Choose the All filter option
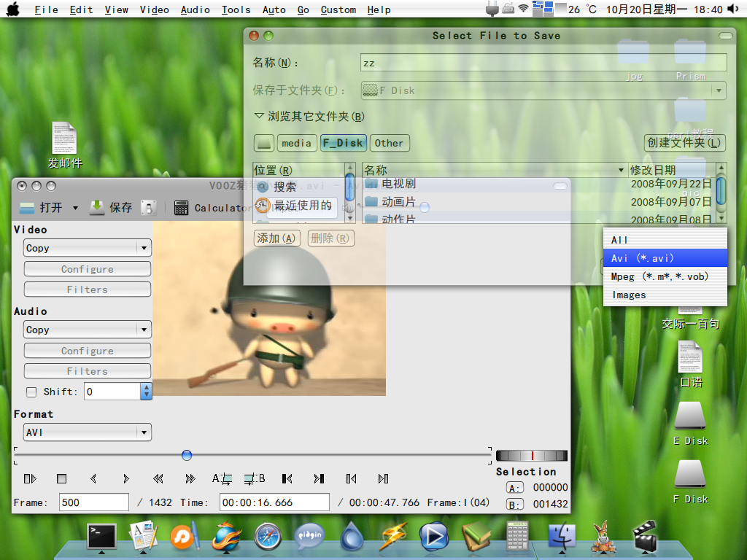 (x=665, y=240)
